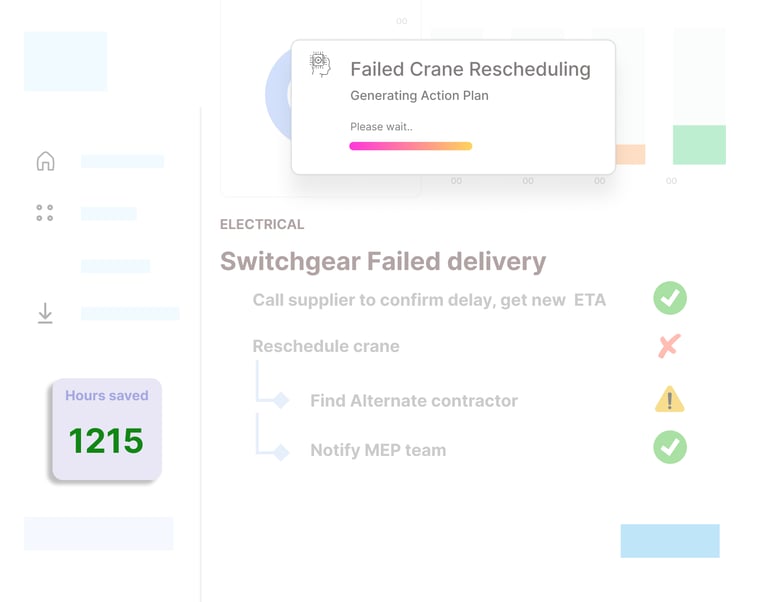Click red X beside Reschedule crane
The width and height of the screenshot is (768, 602).
[x=669, y=346]
